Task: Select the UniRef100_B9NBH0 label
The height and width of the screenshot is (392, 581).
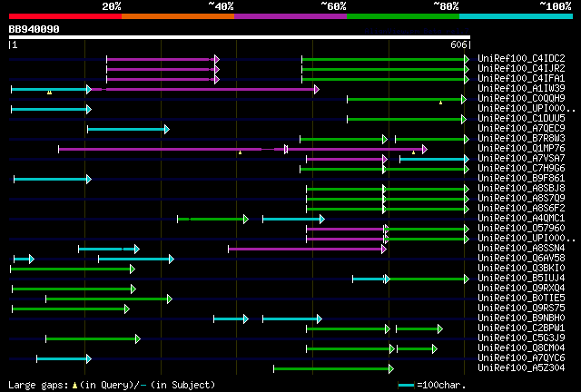Action: 521,318
